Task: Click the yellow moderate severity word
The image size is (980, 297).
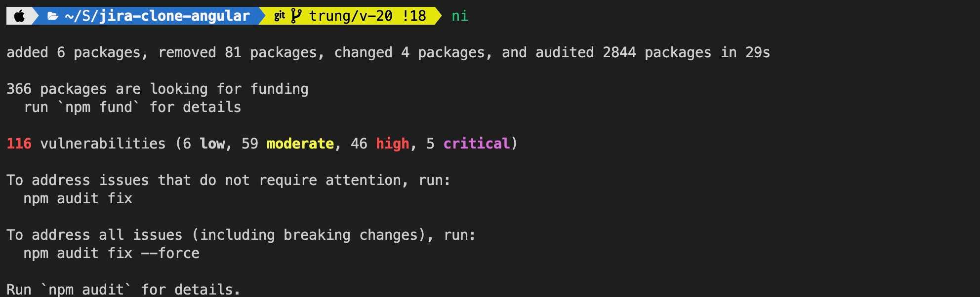Action: 300,144
